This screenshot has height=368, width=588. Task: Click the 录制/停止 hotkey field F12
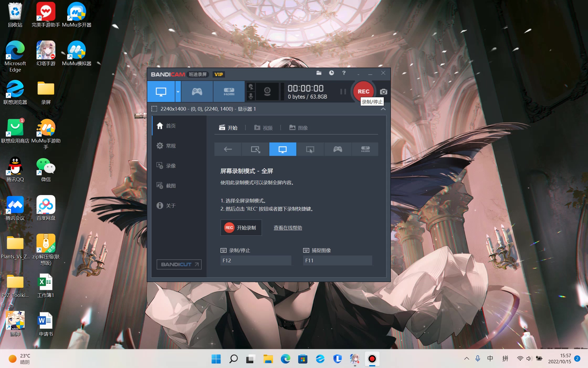[x=256, y=260]
